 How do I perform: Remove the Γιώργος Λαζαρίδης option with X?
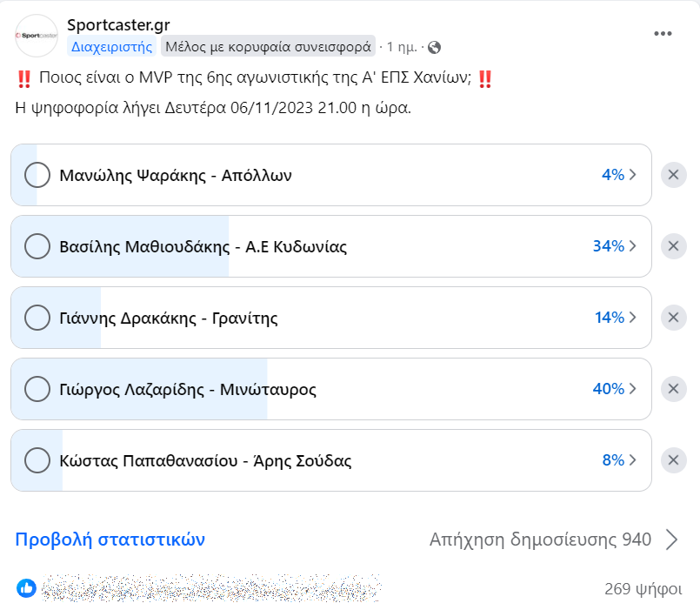(x=672, y=389)
